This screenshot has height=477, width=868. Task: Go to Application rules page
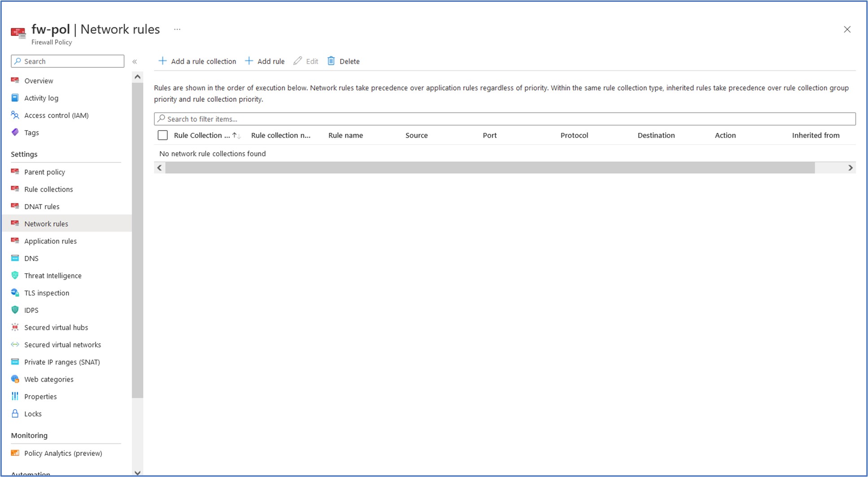[x=50, y=241]
